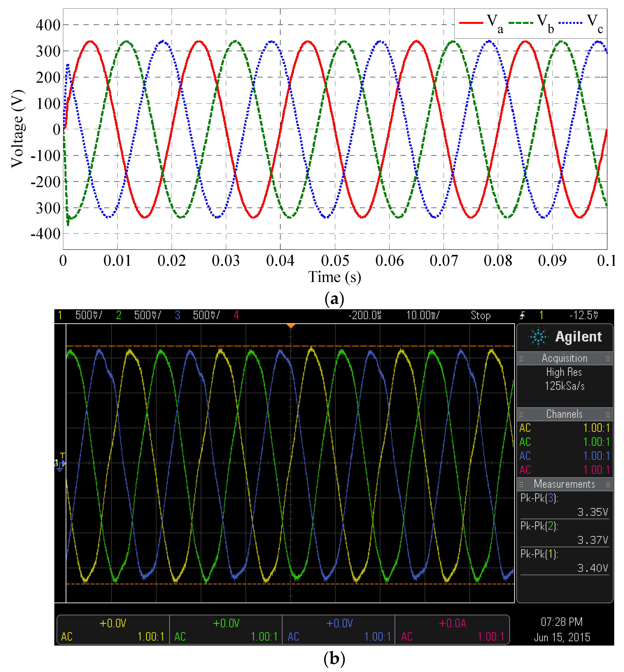Click the Channels panel right grip icon

[x=608, y=414]
